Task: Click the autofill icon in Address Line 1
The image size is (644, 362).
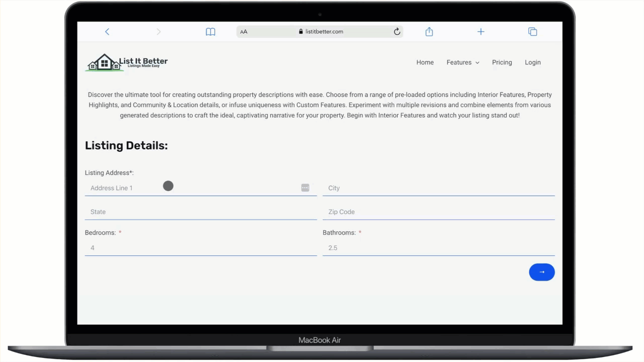Action: pos(305,188)
